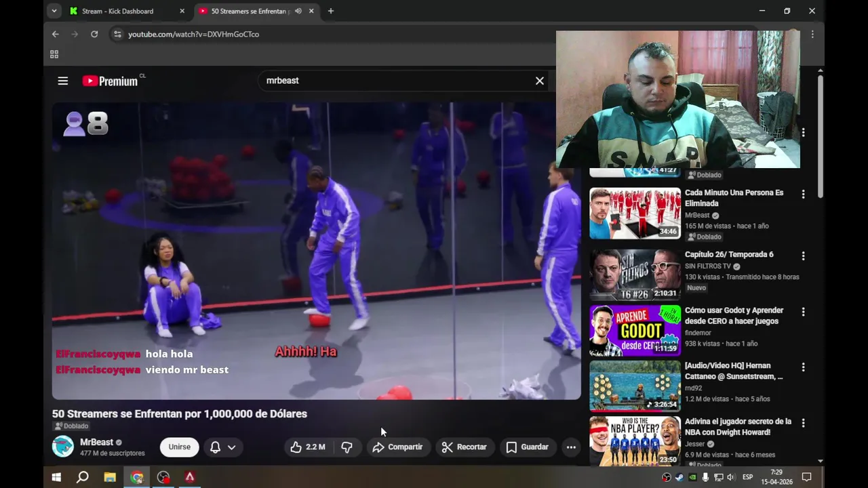868x488 pixels.
Task: Open the network icon in system tray
Action: point(718,477)
